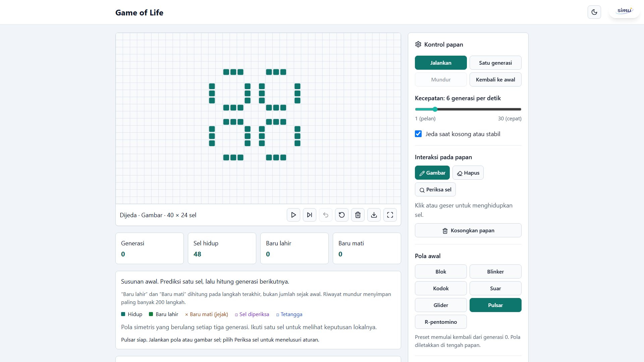This screenshot has height=362, width=644.
Task: Click the Kembali ke awal button
Action: pyautogui.click(x=495, y=79)
